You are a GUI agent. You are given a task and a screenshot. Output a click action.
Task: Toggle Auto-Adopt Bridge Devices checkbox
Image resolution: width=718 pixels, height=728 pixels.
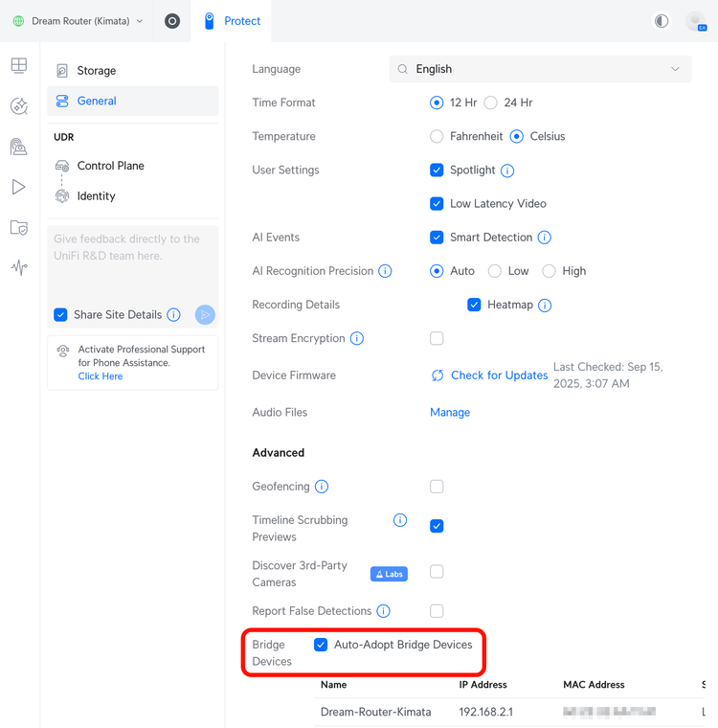coord(321,645)
